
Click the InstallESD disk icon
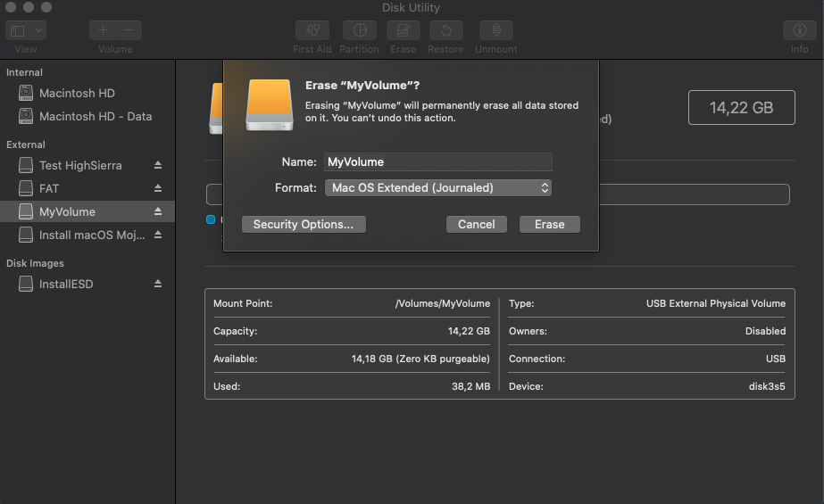pos(26,284)
